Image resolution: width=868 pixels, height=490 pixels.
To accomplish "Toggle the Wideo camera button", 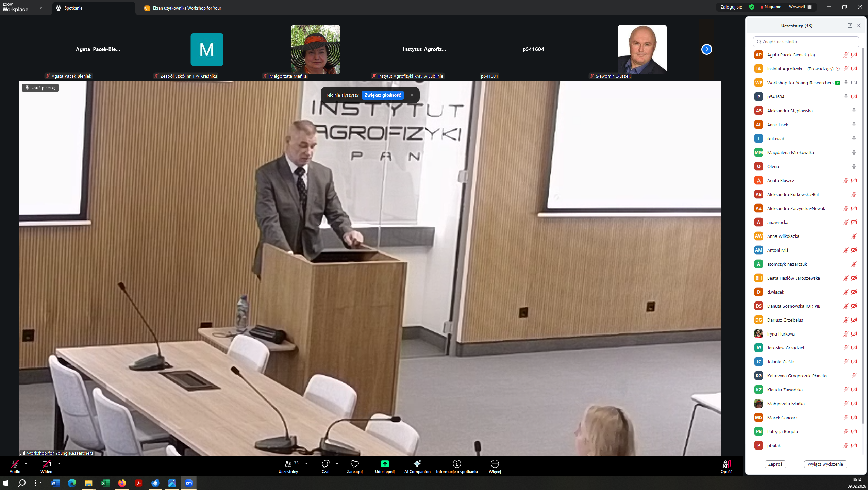I will 46,464.
